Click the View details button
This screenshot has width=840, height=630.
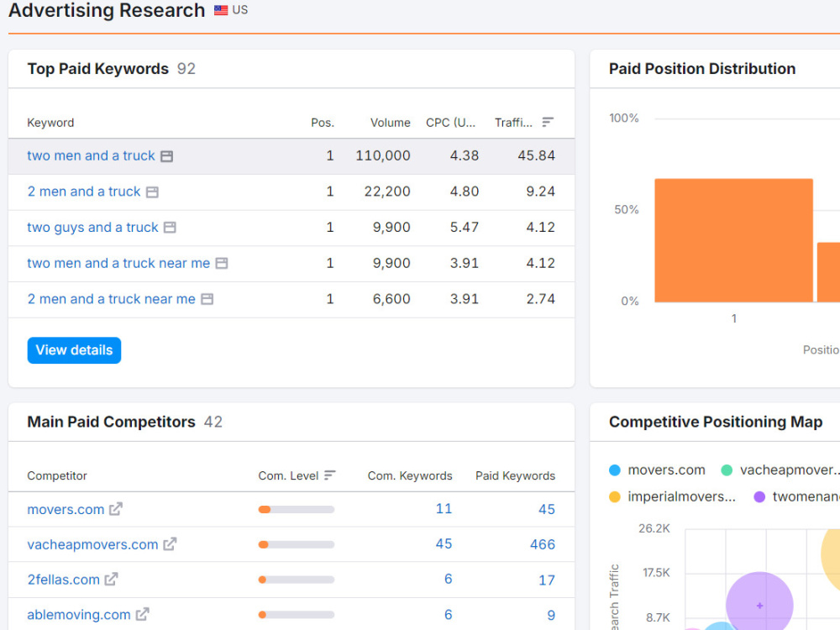pyautogui.click(x=74, y=350)
